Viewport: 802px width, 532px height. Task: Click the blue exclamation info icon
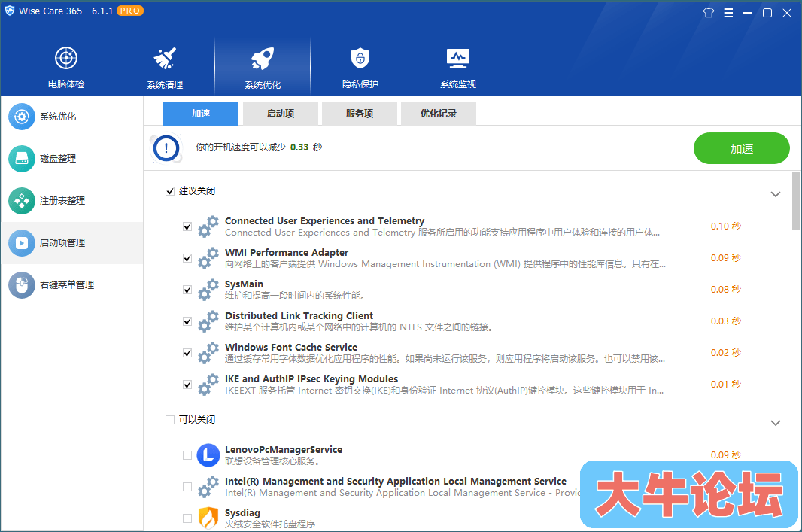(166, 148)
